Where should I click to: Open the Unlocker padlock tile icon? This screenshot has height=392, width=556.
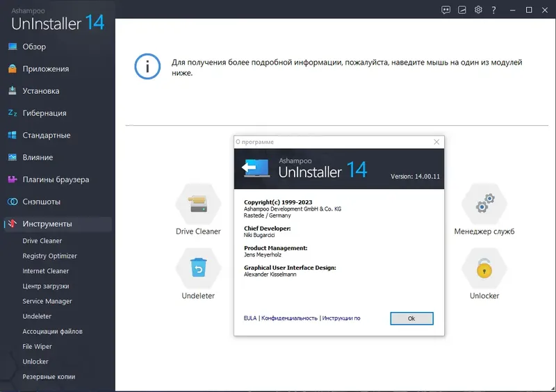pos(484,268)
